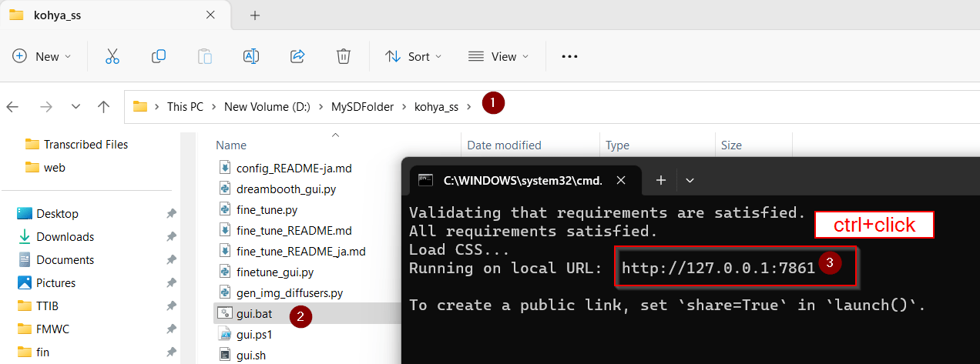This screenshot has width=980, height=364.
Task: Sort by Date modified column header
Action: [504, 145]
